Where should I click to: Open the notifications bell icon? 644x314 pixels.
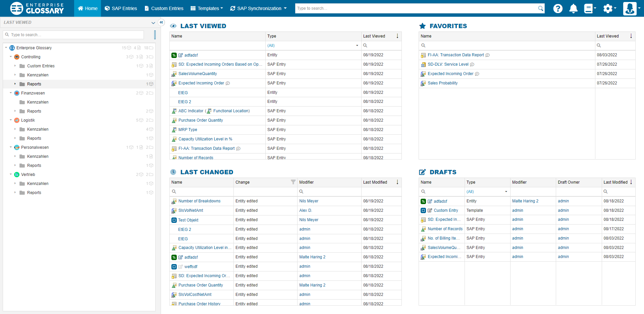tap(574, 8)
